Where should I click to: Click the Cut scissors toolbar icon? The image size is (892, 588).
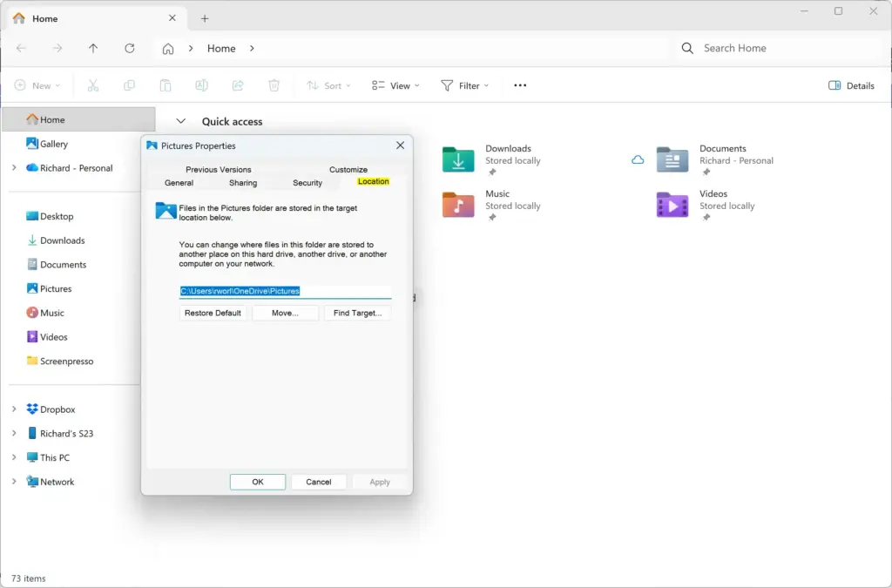93,85
